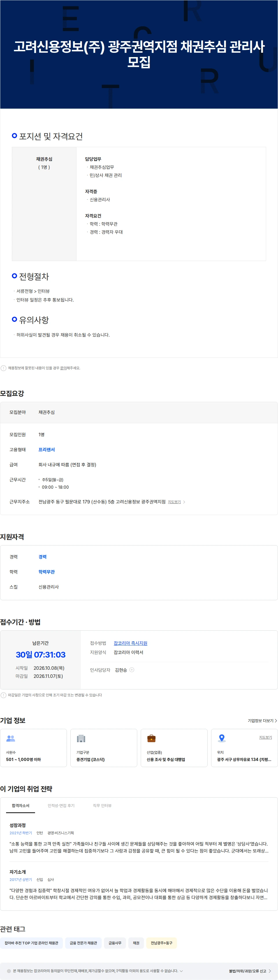Click the chevron after 오류 신고
Screen dimensions: 278x980
tap(270, 971)
